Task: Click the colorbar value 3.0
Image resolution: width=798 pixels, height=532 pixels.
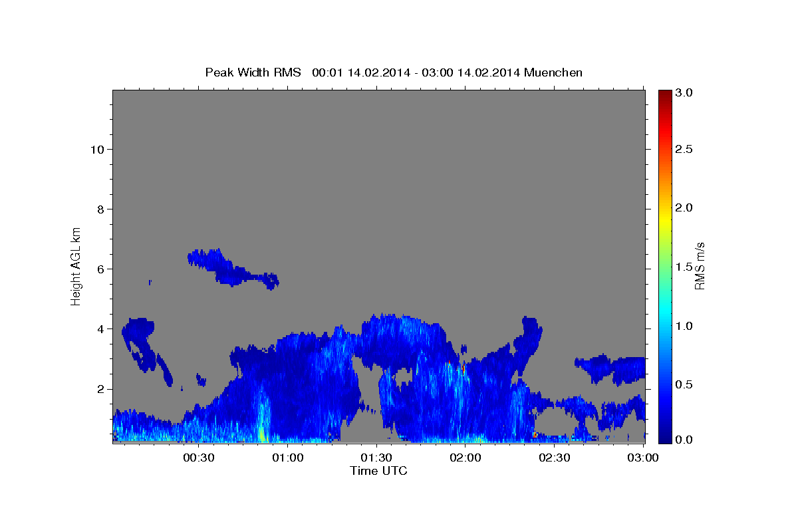Action: tap(685, 92)
